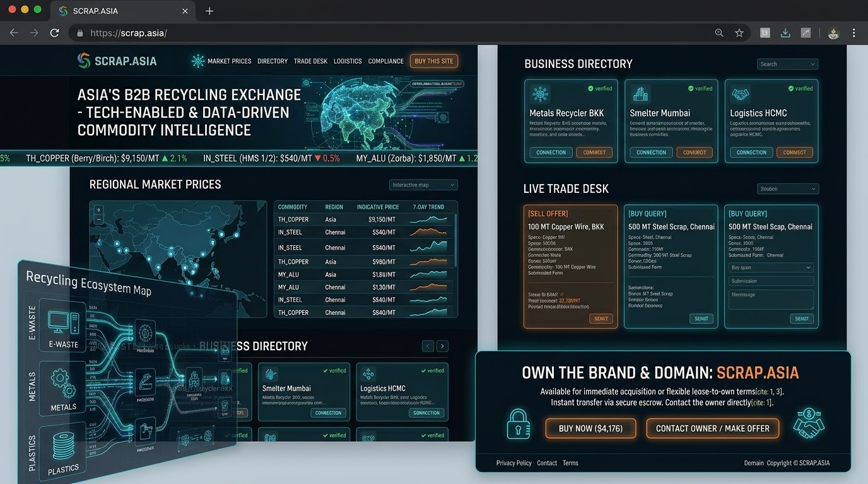Open COMPLIANCE in the site nav
Screen dimensions: 868x484
pyautogui.click(x=385, y=61)
